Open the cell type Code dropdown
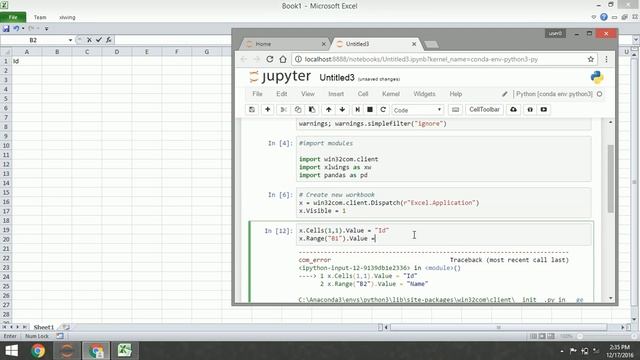640x360 pixels. pyautogui.click(x=418, y=110)
